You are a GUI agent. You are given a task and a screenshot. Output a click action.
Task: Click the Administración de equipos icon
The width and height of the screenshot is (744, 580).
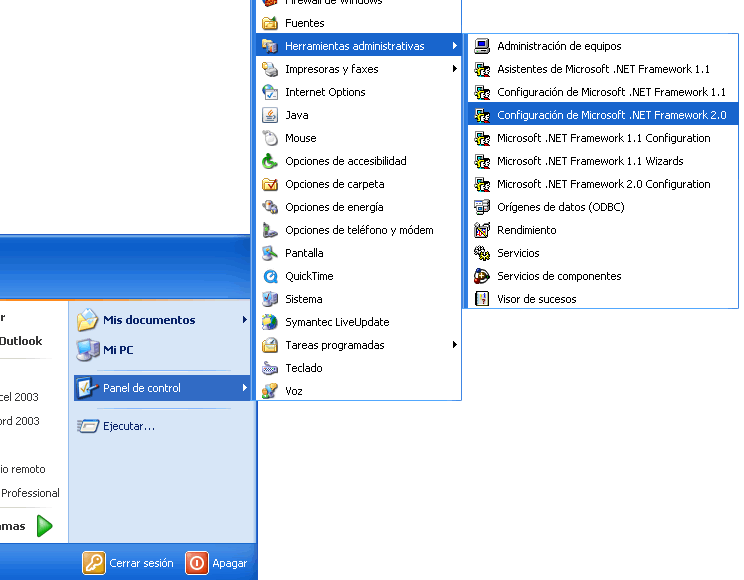[x=482, y=46]
